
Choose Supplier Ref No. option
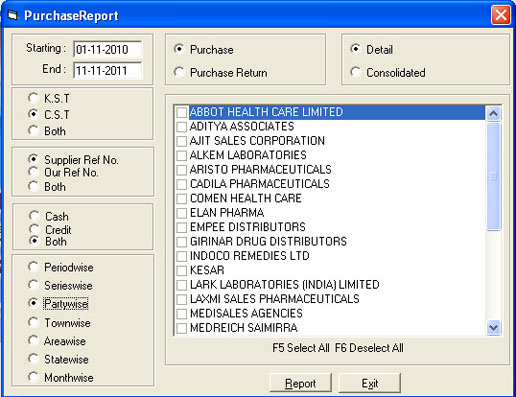pyautogui.click(x=33, y=159)
